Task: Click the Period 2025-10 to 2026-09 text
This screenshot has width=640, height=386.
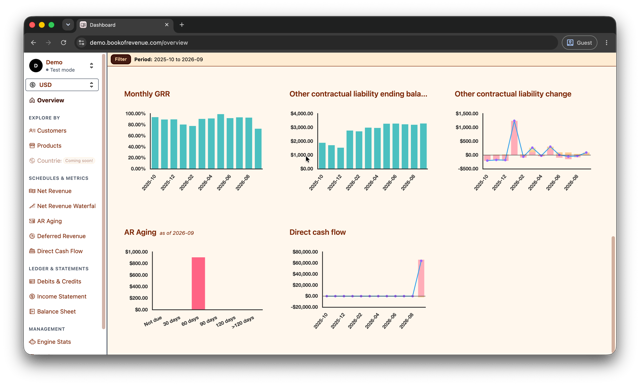Action: click(169, 59)
